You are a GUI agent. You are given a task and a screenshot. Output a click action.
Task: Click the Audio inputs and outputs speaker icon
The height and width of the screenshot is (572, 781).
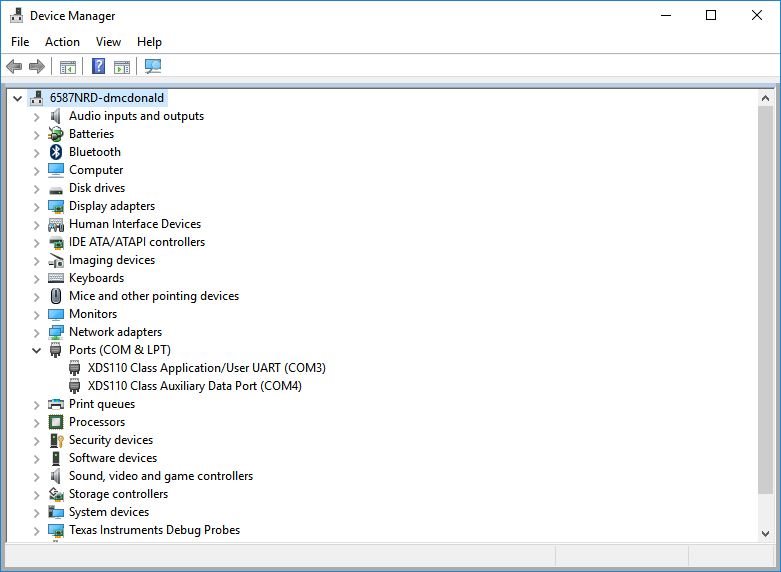coord(56,116)
